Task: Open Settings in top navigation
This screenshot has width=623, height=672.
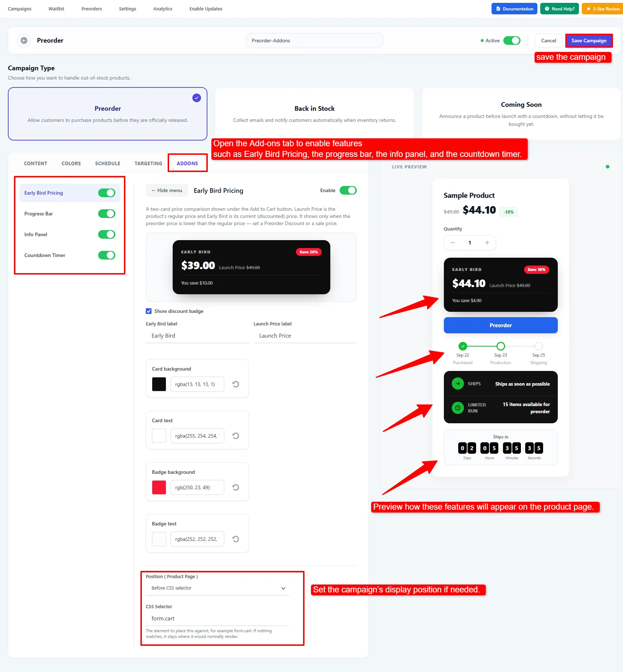Action: pyautogui.click(x=128, y=9)
